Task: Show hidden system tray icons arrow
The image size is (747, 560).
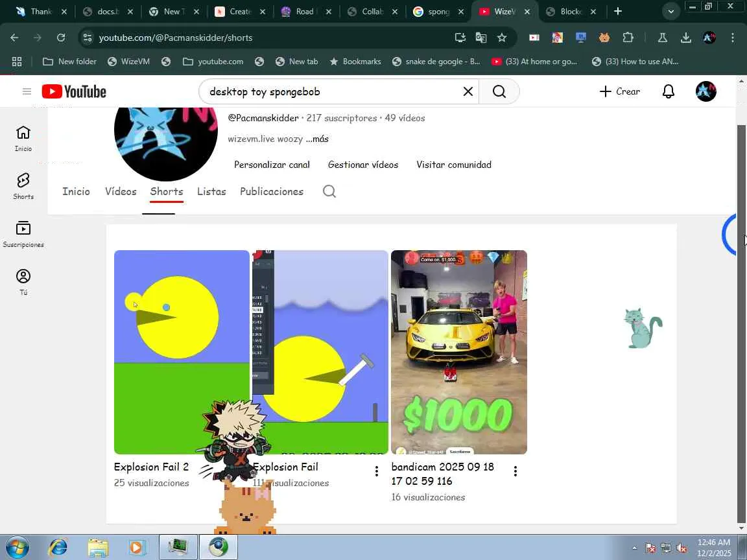Action: click(x=634, y=548)
